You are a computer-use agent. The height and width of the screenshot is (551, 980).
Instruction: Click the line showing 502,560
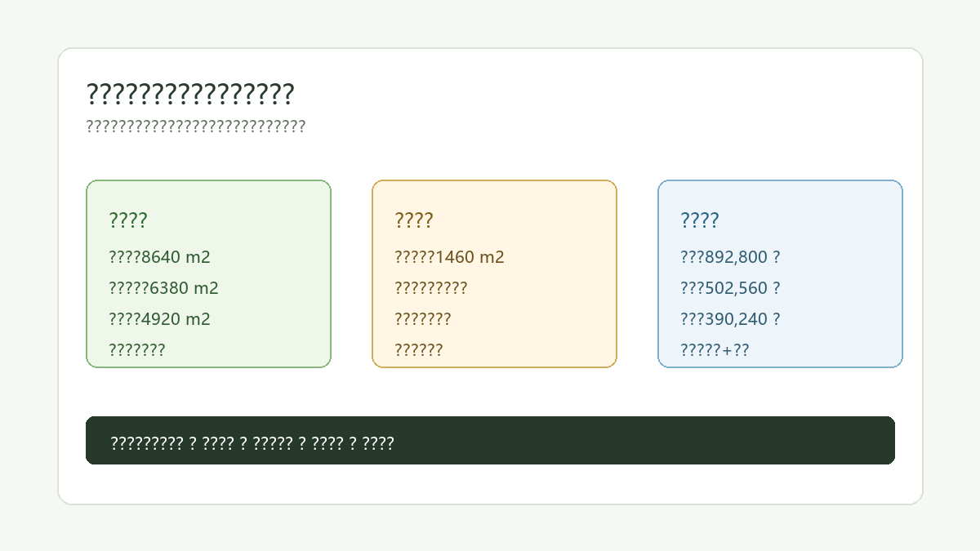(x=731, y=288)
